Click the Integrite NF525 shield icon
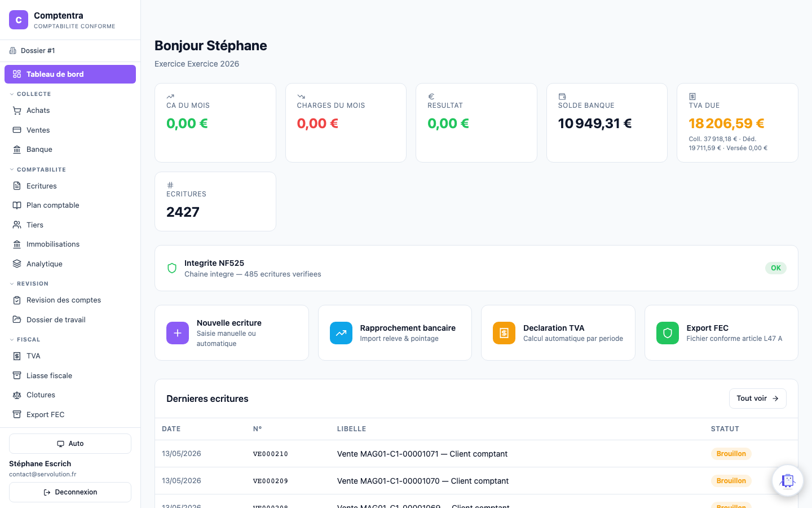 (x=172, y=268)
